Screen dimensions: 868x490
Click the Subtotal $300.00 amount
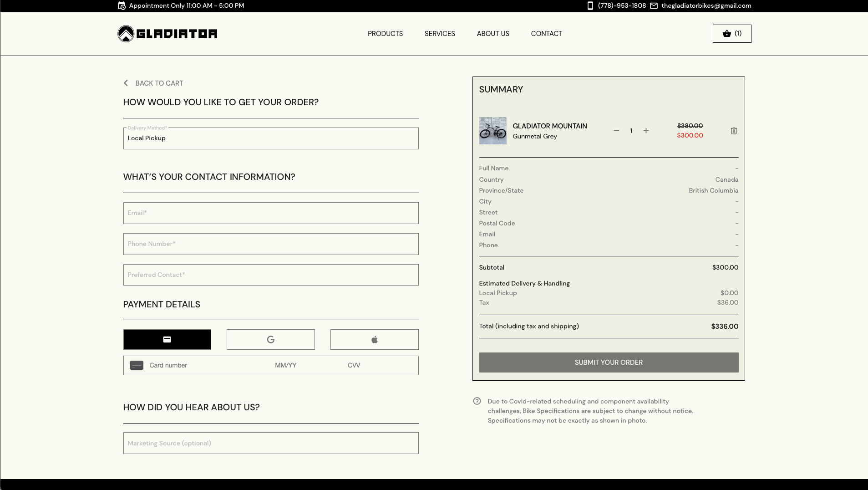(x=726, y=267)
